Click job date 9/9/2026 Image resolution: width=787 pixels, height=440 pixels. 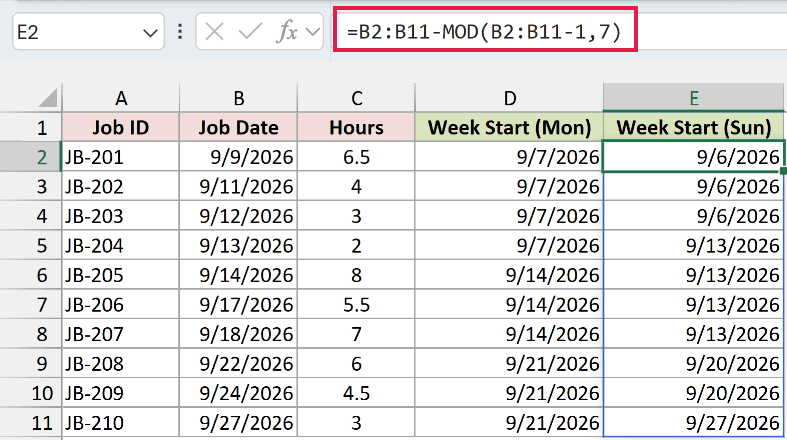(238, 157)
